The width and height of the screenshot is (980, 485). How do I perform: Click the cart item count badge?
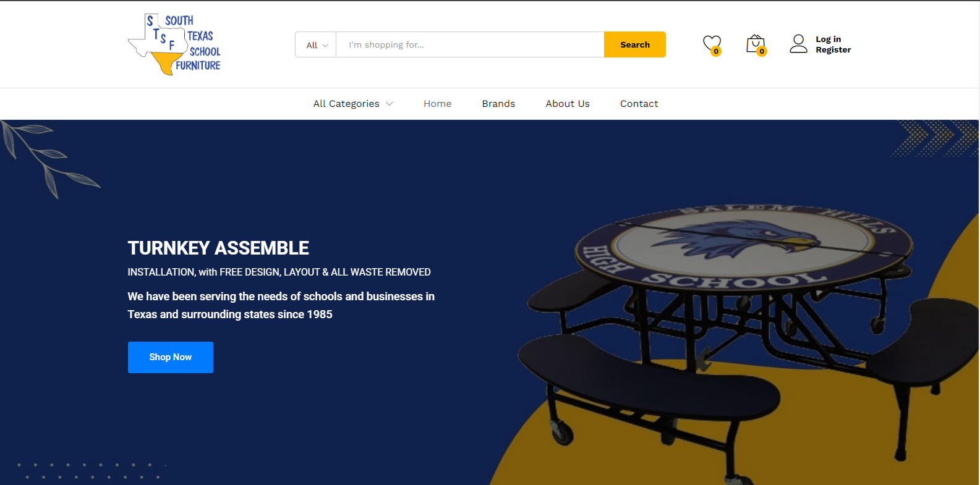pyautogui.click(x=762, y=51)
